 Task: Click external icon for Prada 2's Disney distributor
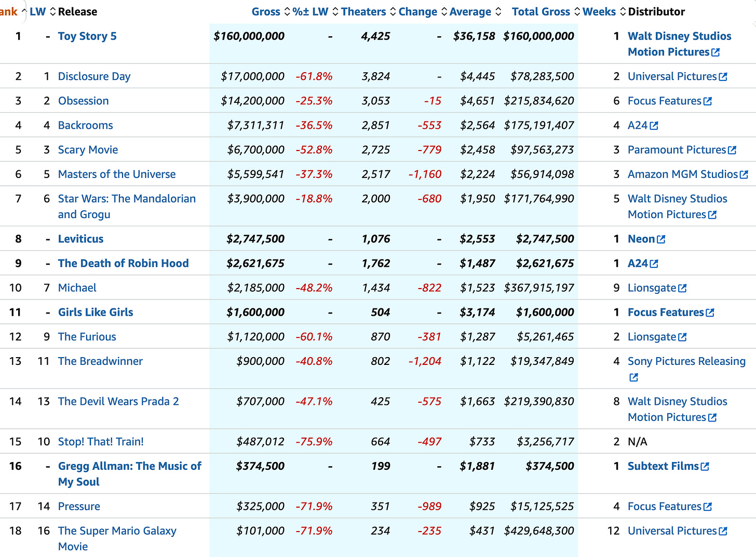(712, 417)
